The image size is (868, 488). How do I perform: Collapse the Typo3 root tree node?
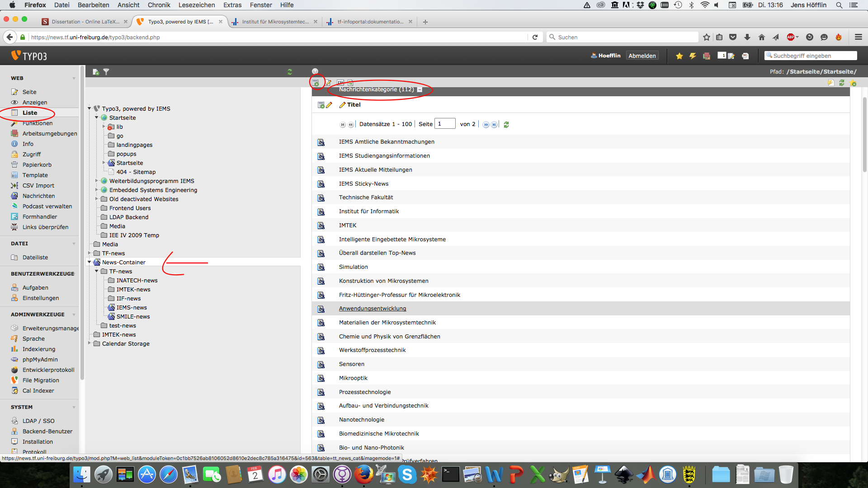(x=90, y=108)
